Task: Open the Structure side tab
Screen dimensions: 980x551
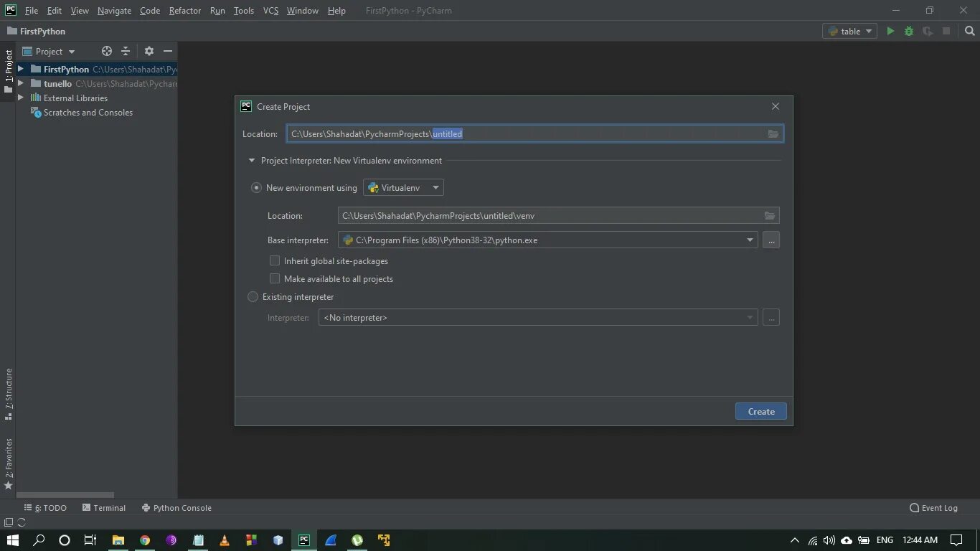Action: tap(9, 395)
